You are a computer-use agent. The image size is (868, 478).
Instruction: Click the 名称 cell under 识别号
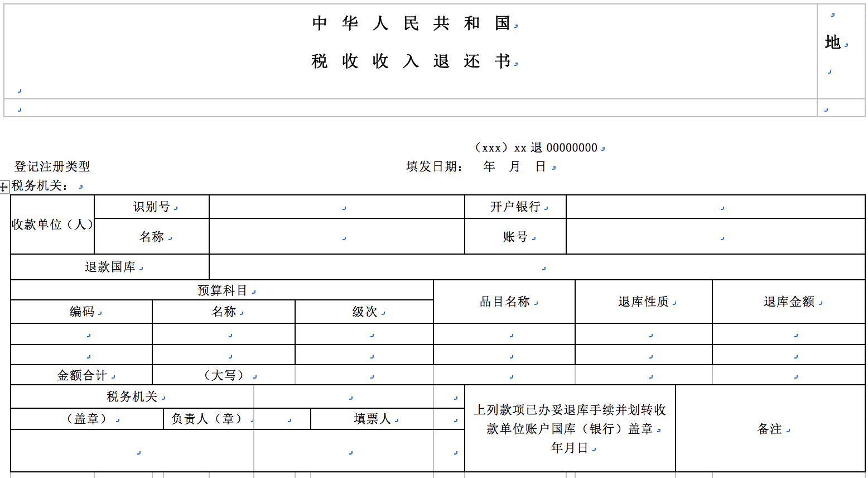pyautogui.click(x=152, y=236)
